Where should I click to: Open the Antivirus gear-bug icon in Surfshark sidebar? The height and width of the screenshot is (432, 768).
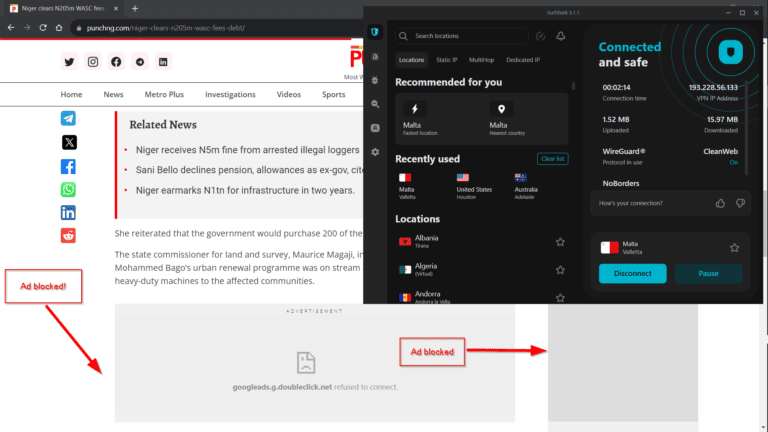(x=375, y=80)
